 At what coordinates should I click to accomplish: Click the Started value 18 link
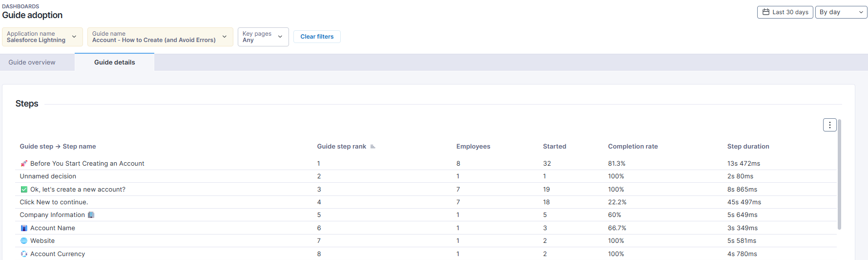546,202
